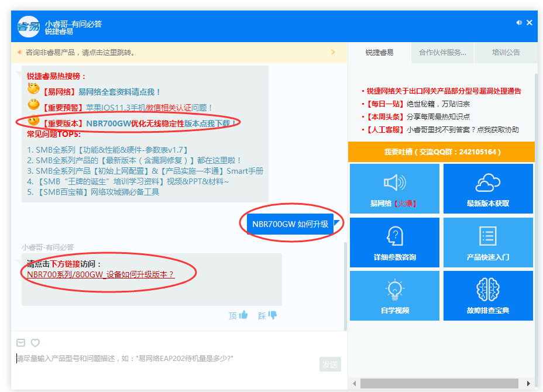Open 每日一贴 绝世秘籍，万贴归宗

pos(418,104)
